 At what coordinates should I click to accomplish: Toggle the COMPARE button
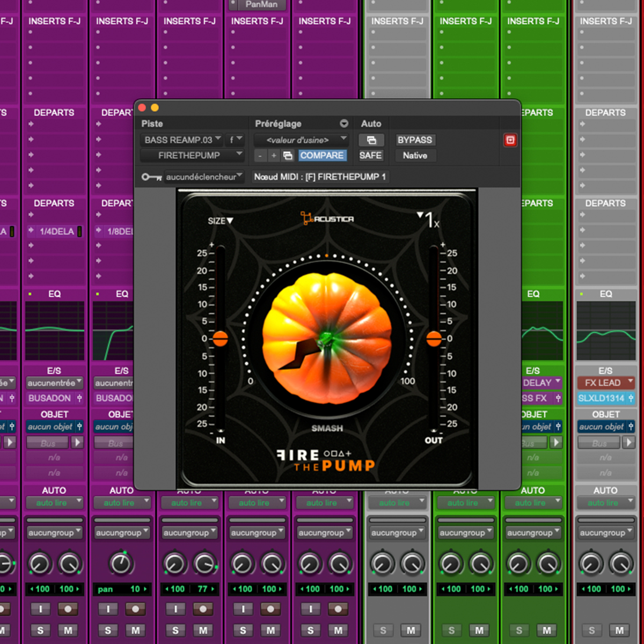[322, 156]
